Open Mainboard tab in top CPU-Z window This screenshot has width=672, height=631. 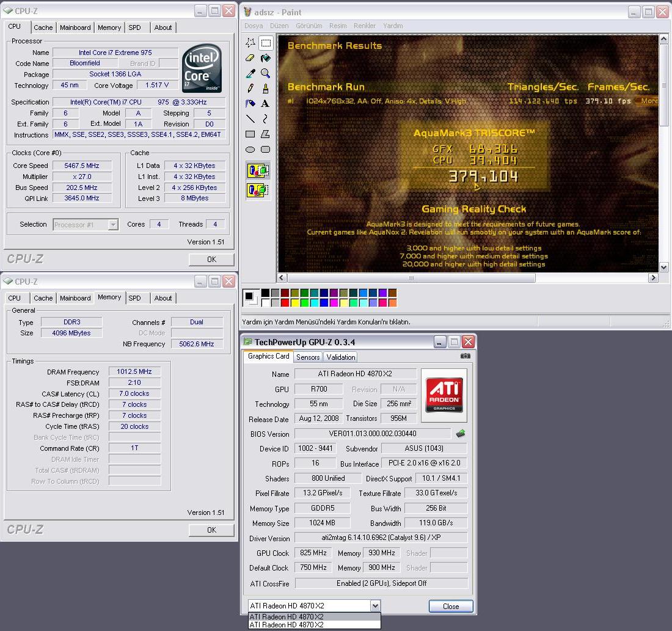[x=75, y=27]
